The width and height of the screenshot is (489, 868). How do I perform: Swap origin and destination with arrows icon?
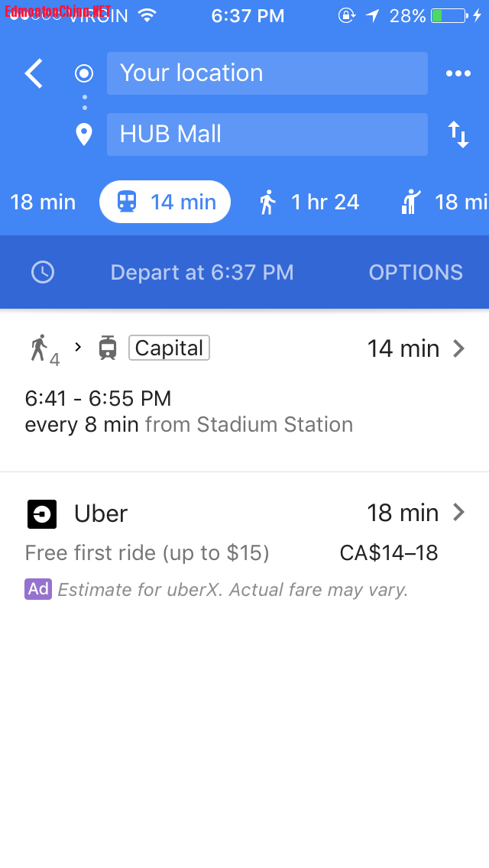458,134
